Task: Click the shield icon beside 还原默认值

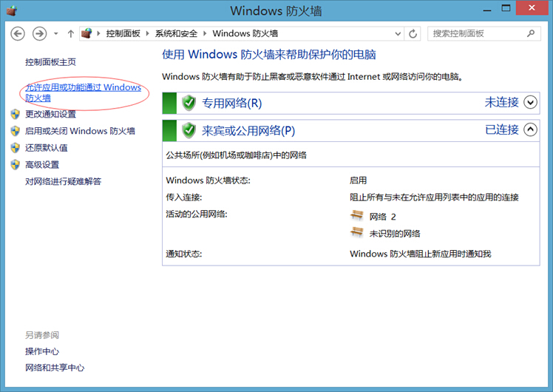Action: (x=16, y=148)
